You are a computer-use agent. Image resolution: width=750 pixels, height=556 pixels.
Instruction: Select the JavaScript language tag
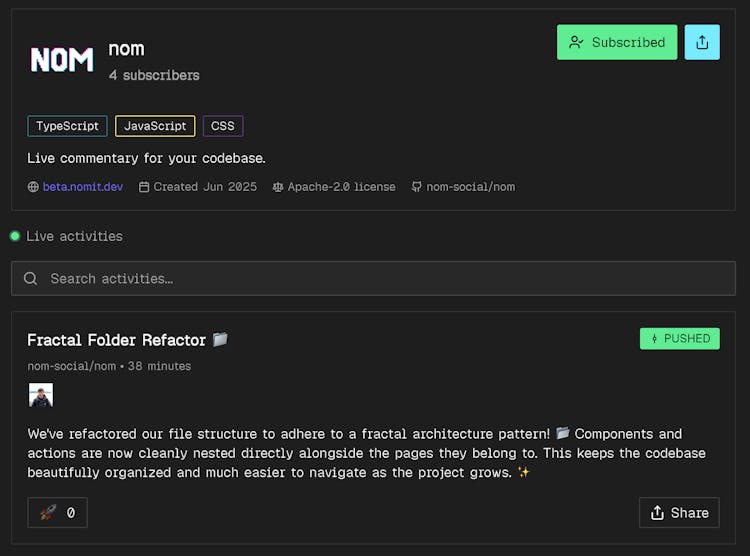point(155,126)
